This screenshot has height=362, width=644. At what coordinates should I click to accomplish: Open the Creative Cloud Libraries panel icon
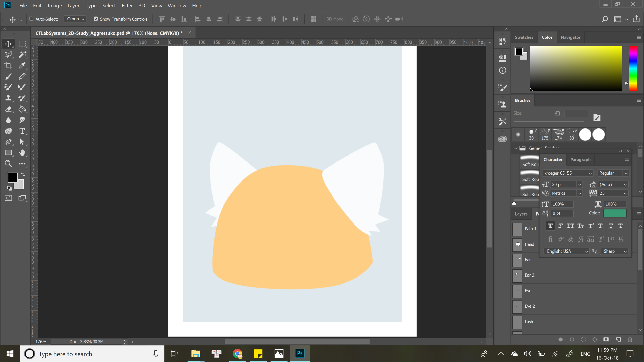click(x=502, y=139)
